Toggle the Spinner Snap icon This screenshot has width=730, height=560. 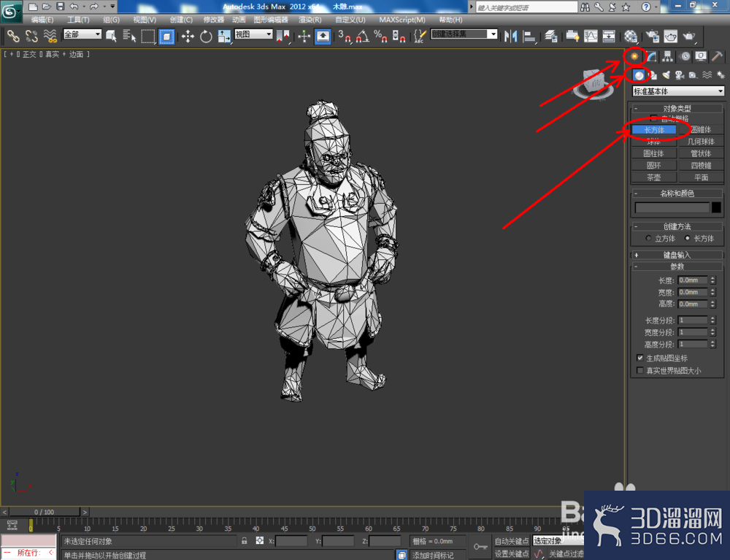click(x=399, y=36)
